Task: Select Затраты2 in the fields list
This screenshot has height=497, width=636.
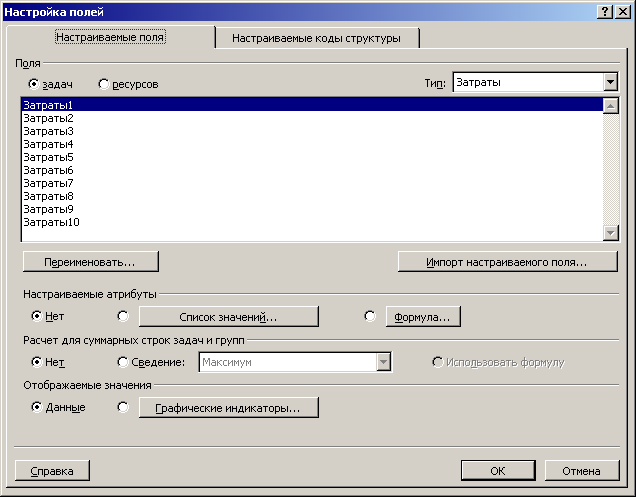Action: (x=312, y=118)
